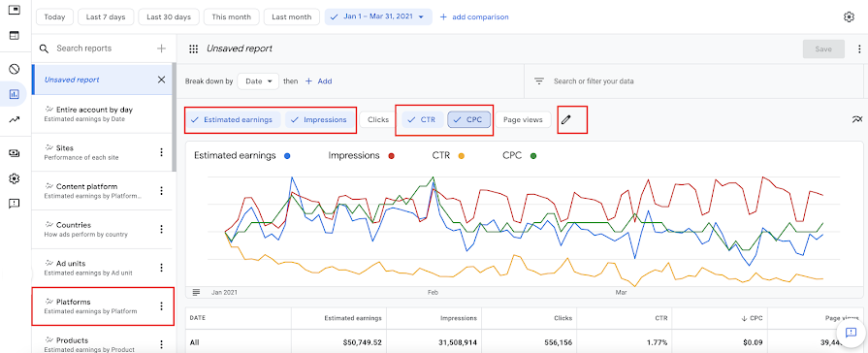Viewport: 868px width, 353px height.
Task: Open the report grid apps icon
Action: click(x=194, y=48)
